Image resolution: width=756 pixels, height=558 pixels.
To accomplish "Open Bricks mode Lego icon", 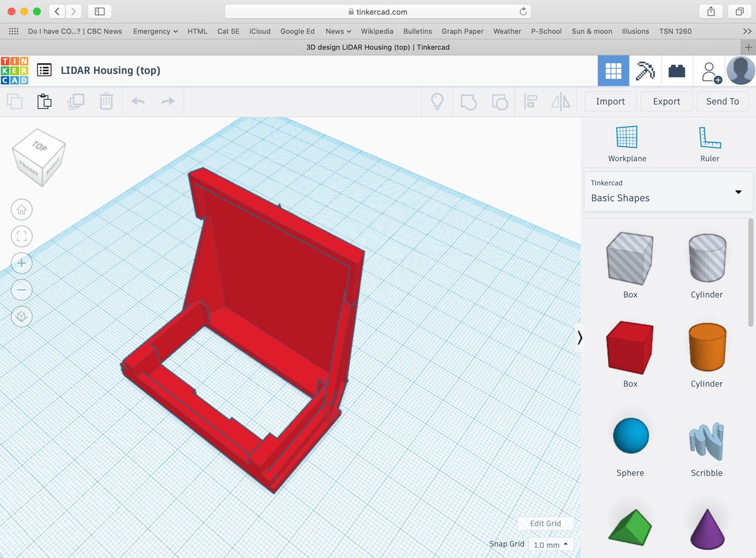I will click(x=677, y=71).
